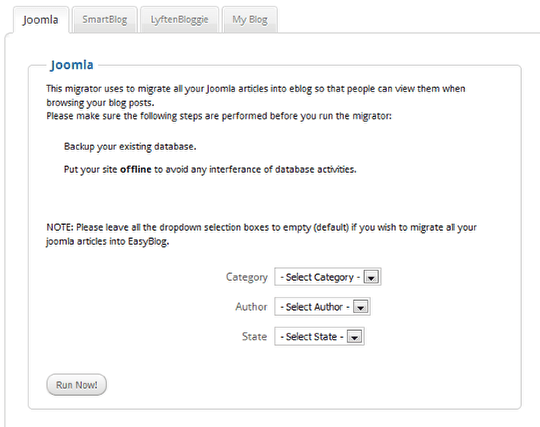
Task: Click the blue Joomla section heading
Action: pos(72,65)
